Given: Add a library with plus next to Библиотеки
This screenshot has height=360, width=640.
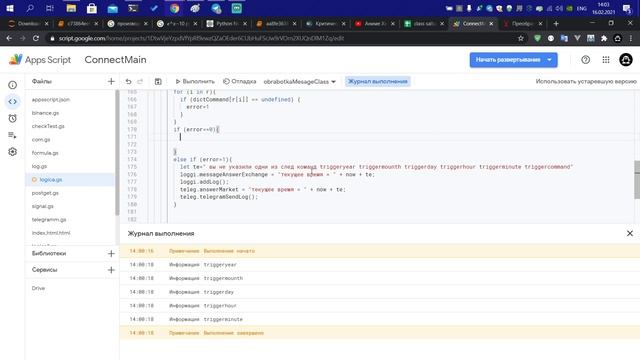Looking at the screenshot, I should (x=111, y=253).
